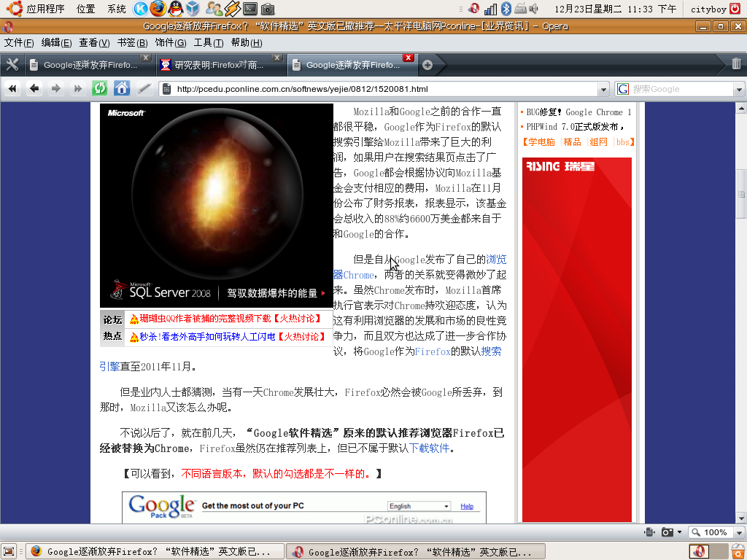The width and height of the screenshot is (747, 560).
Task: Open 饰件(G) menu
Action: pyautogui.click(x=171, y=43)
